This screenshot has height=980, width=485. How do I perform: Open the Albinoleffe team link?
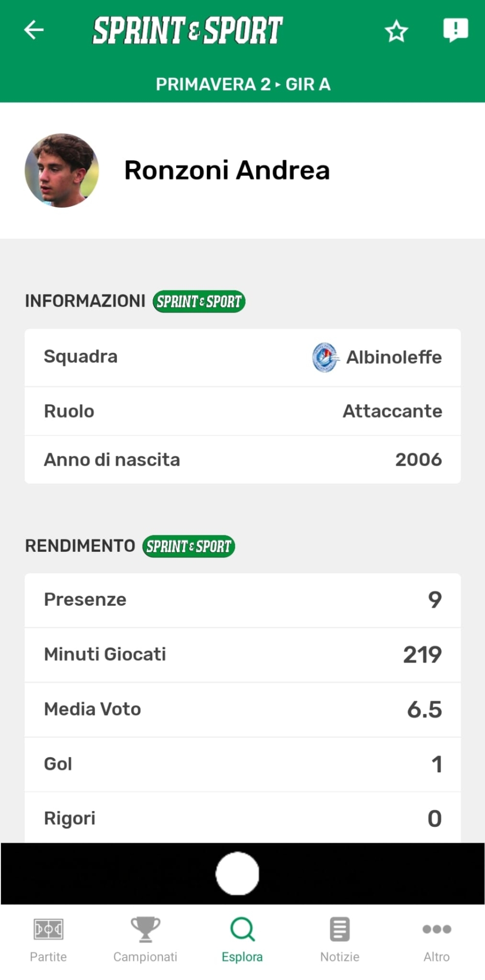coord(394,357)
